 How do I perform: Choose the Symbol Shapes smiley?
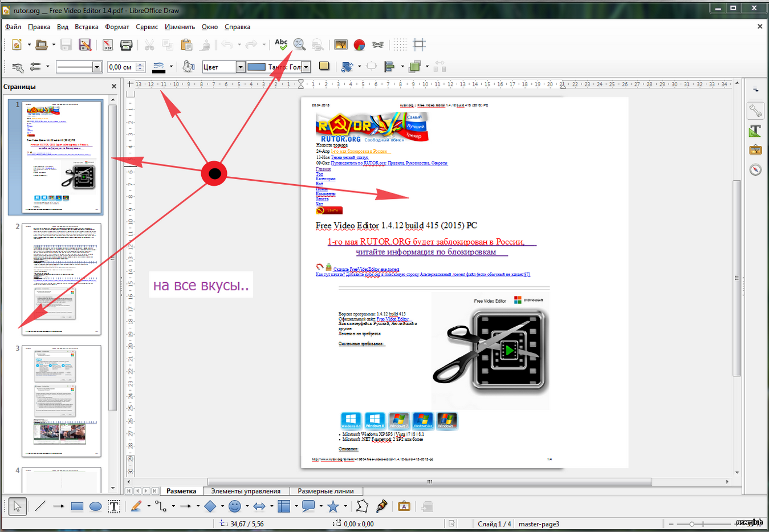pos(234,506)
